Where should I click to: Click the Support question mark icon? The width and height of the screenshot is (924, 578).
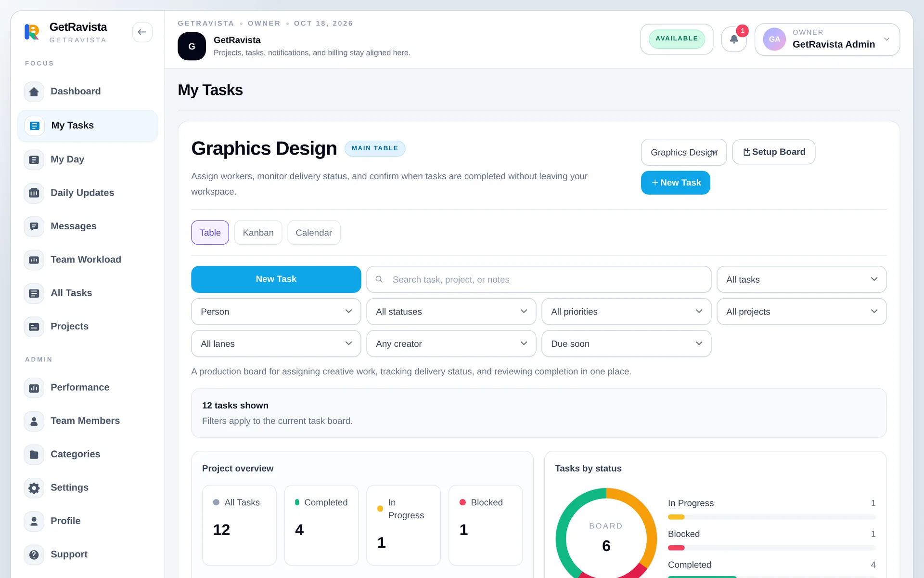click(x=34, y=554)
